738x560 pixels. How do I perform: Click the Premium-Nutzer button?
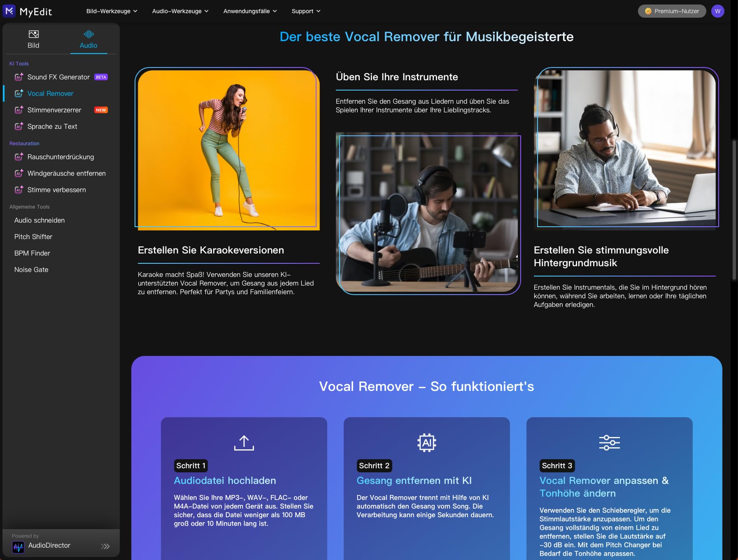point(672,11)
